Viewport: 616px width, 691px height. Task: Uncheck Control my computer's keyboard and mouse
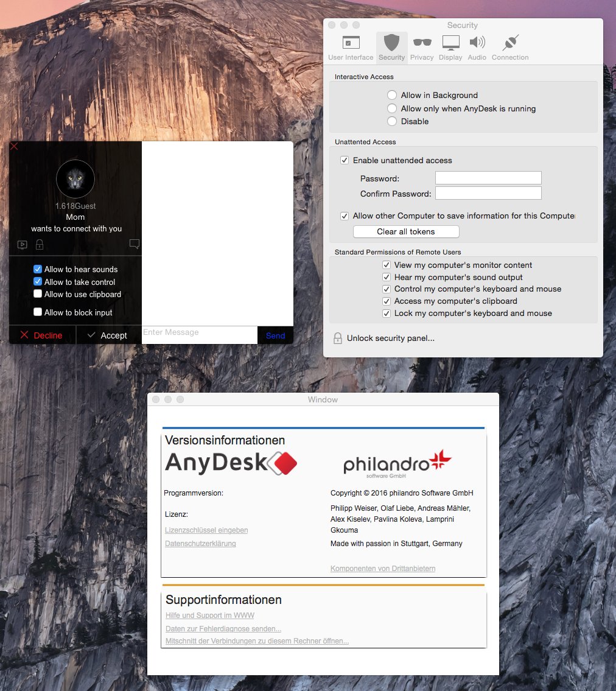(x=387, y=289)
